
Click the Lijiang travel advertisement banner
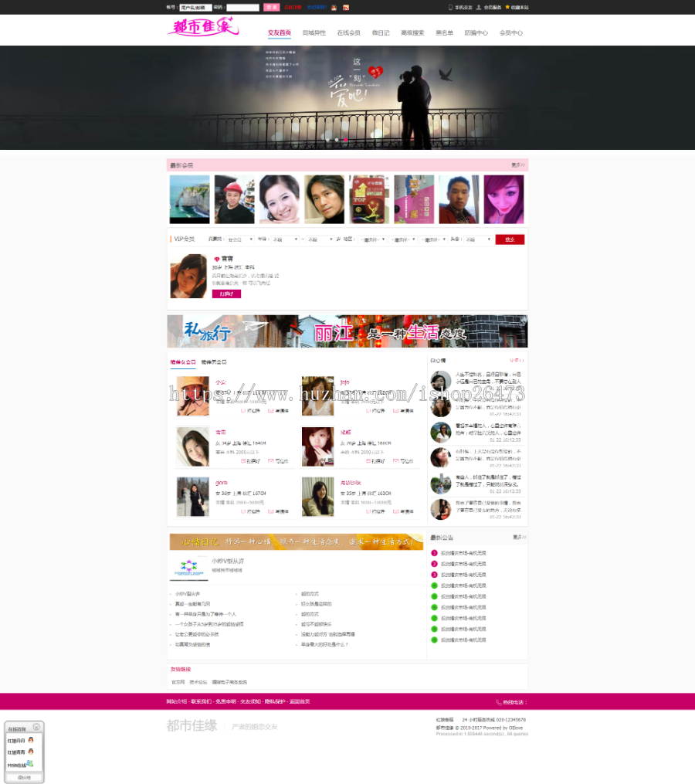[347, 331]
